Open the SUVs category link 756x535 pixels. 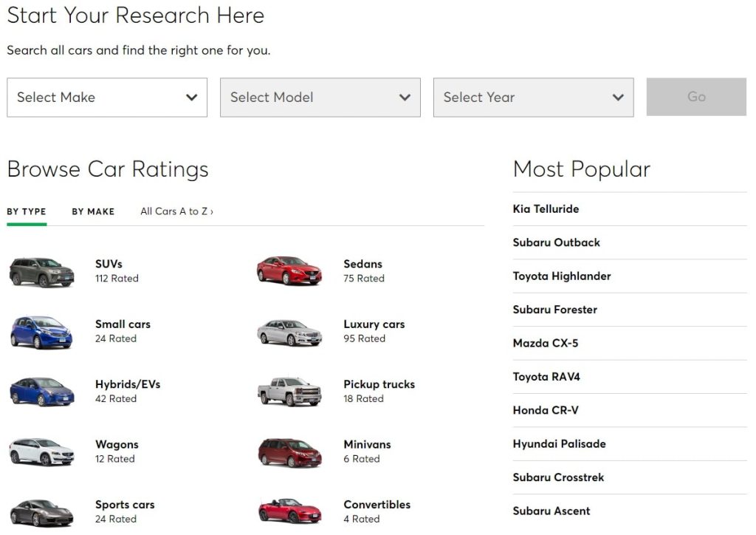(109, 264)
